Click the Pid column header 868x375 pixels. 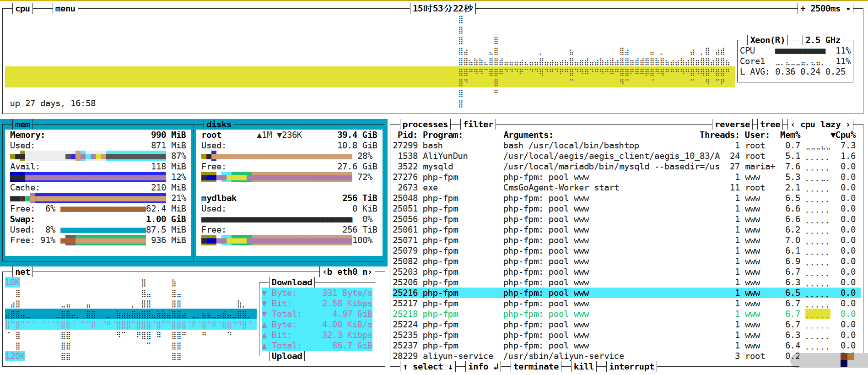tap(407, 135)
